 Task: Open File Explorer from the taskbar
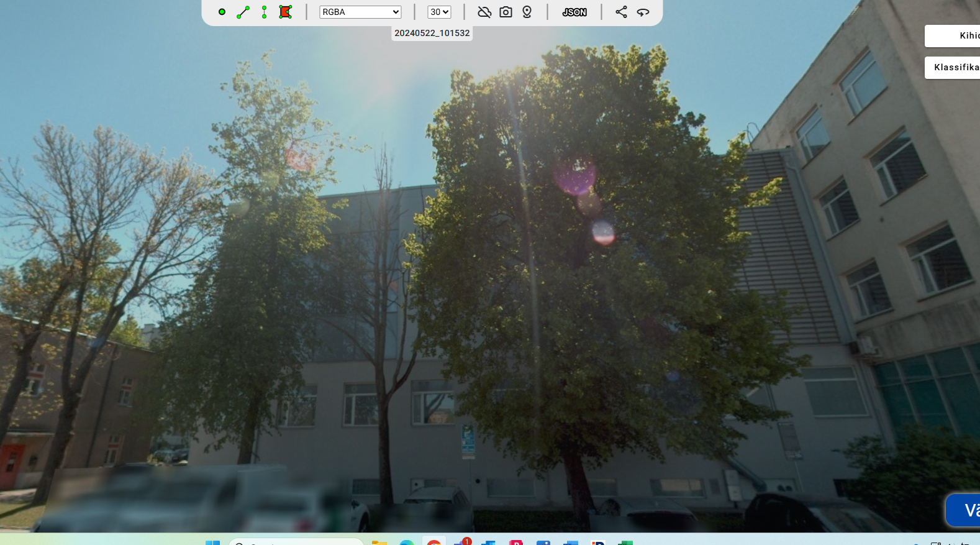tap(379, 542)
